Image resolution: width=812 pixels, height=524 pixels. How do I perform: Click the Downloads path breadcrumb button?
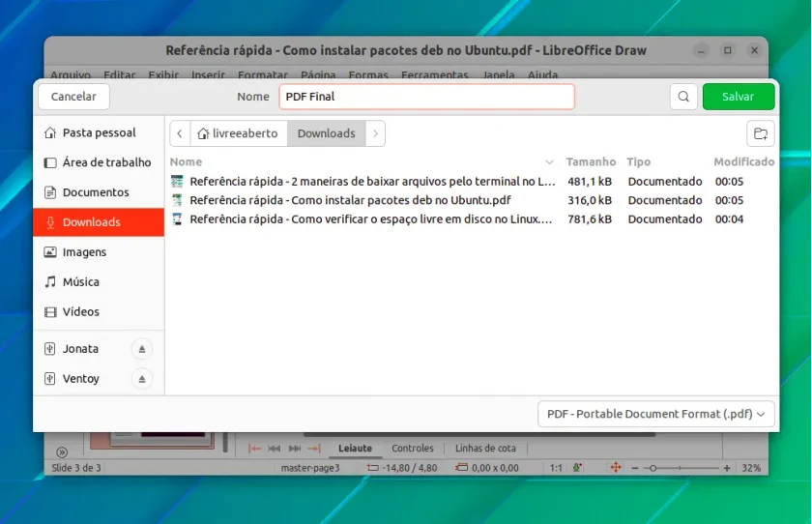[327, 133]
